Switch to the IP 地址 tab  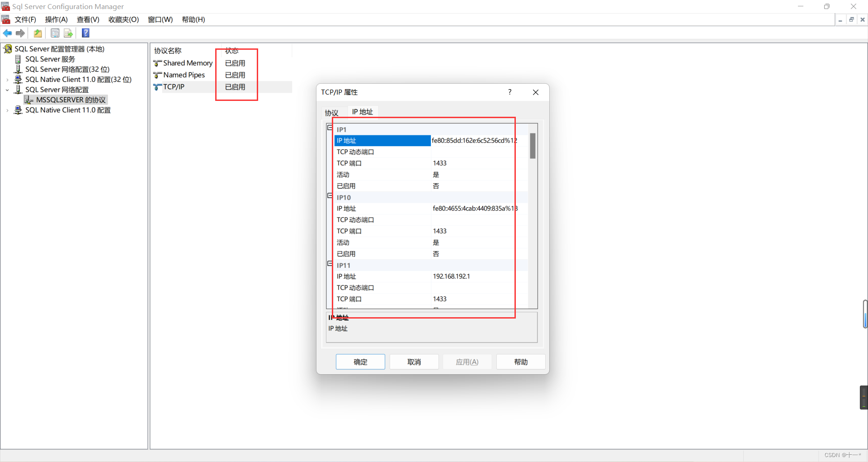pyautogui.click(x=363, y=112)
